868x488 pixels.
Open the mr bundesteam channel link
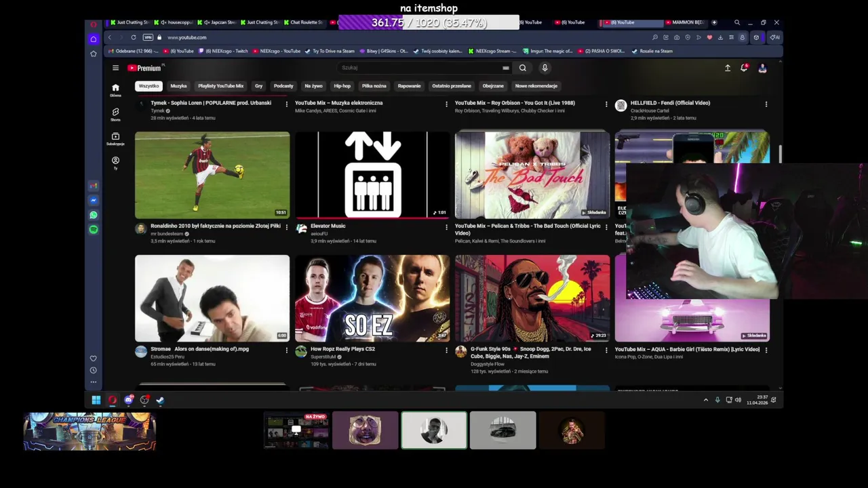[x=167, y=234]
